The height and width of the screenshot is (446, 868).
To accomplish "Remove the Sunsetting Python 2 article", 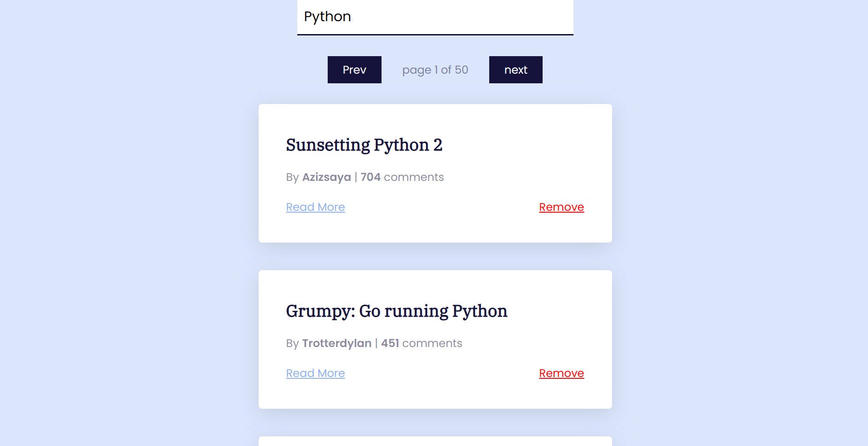I will click(x=561, y=207).
